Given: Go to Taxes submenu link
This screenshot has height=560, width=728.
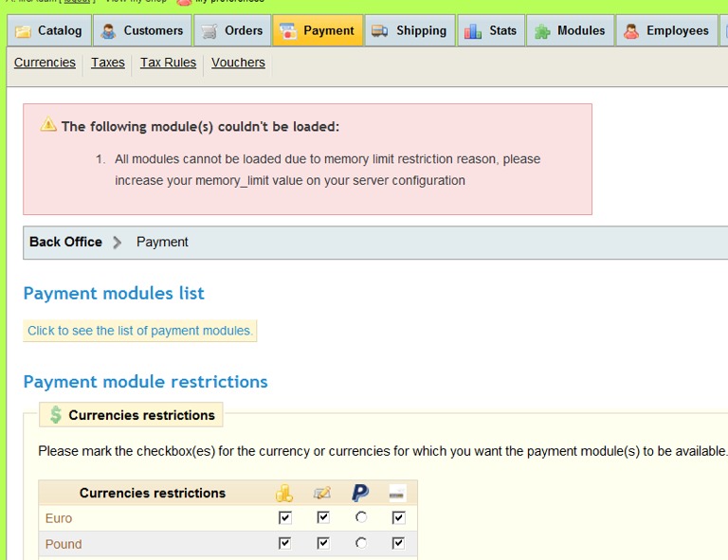Looking at the screenshot, I should coord(108,63).
